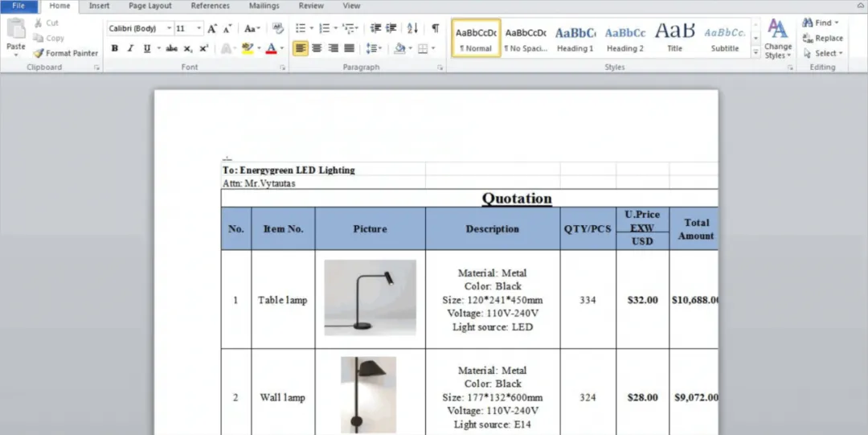Toggle Italic formatting
868x435 pixels.
pyautogui.click(x=130, y=48)
